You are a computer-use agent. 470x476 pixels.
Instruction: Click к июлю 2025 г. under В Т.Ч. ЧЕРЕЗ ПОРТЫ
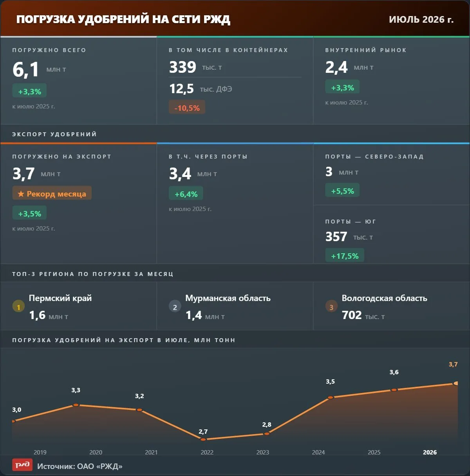point(190,209)
